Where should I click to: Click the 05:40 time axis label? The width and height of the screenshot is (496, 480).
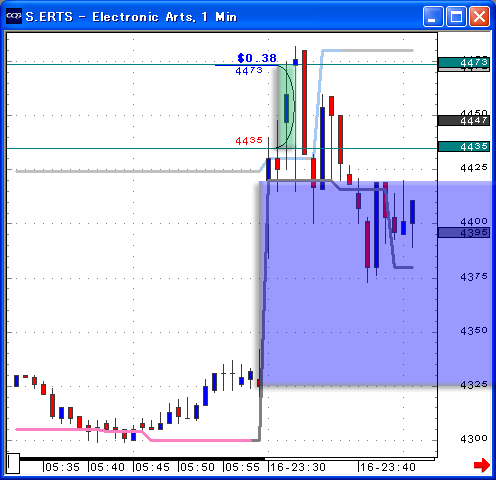coord(107,467)
